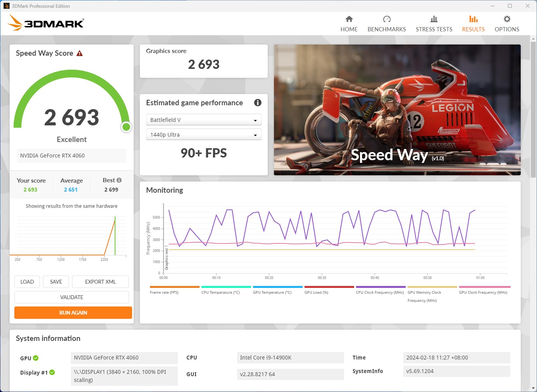
Task: Click the warning triangle beside Speed Way Score
Action: (x=79, y=53)
